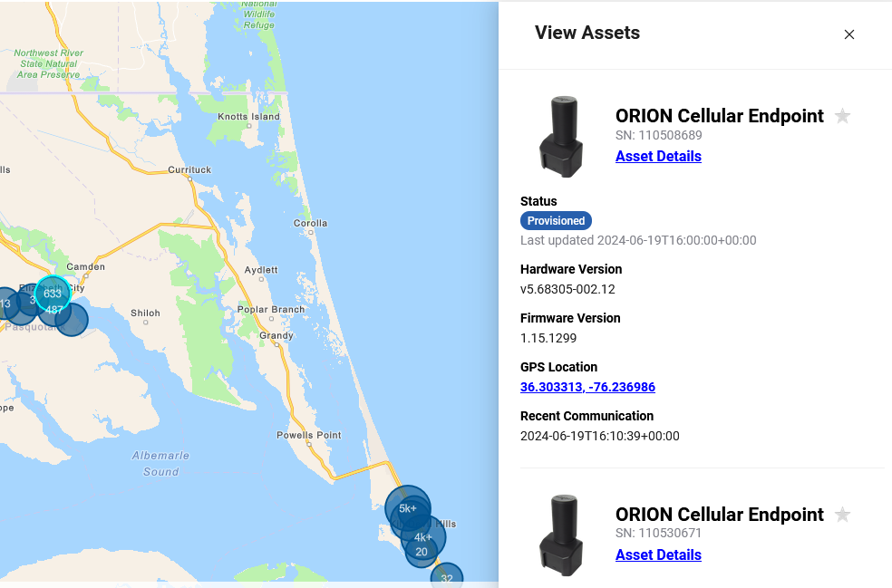Click the Corolla town marker on map
The width and height of the screenshot is (892, 588).
311,231
